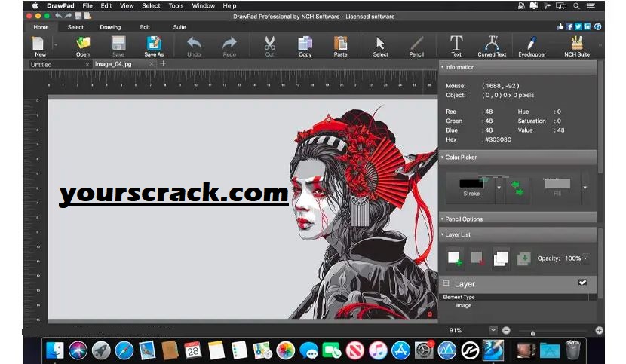Switch to the Suite ribbon tab
This screenshot has width=626, height=364.
coord(180,27)
